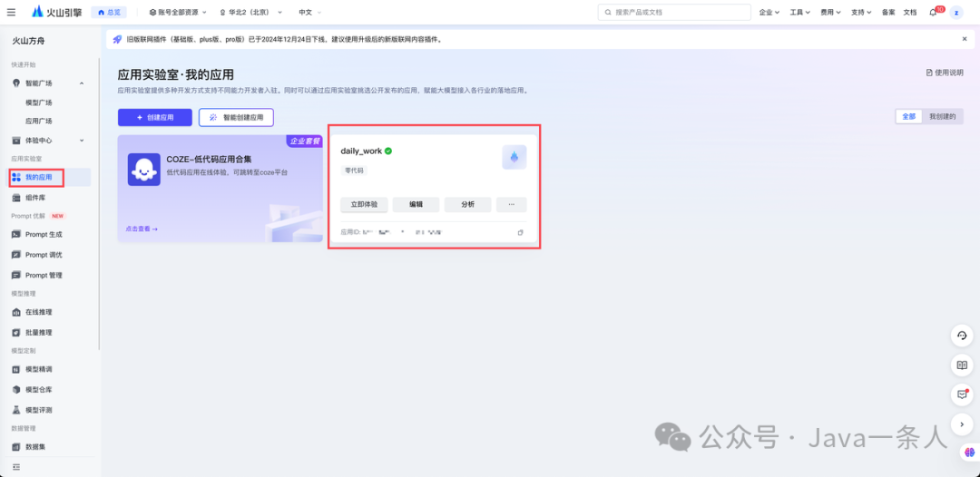Click 备案 in the top bar
980x477 pixels.
[888, 12]
